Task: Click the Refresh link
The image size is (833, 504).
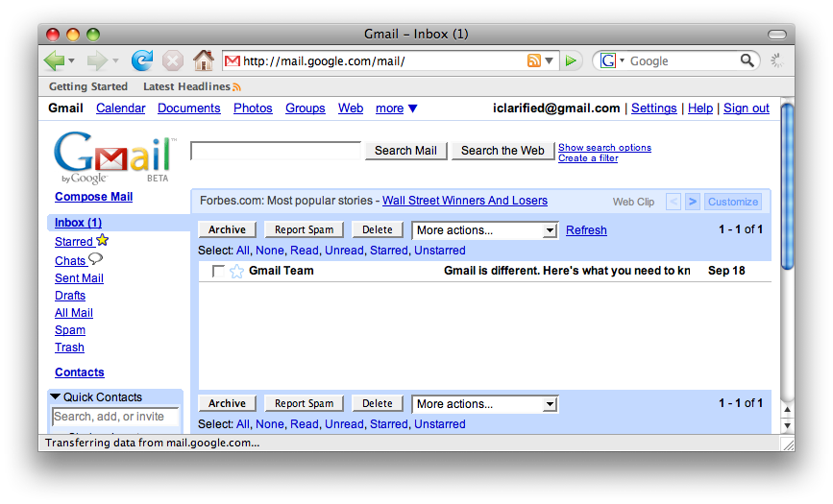Action: point(586,230)
